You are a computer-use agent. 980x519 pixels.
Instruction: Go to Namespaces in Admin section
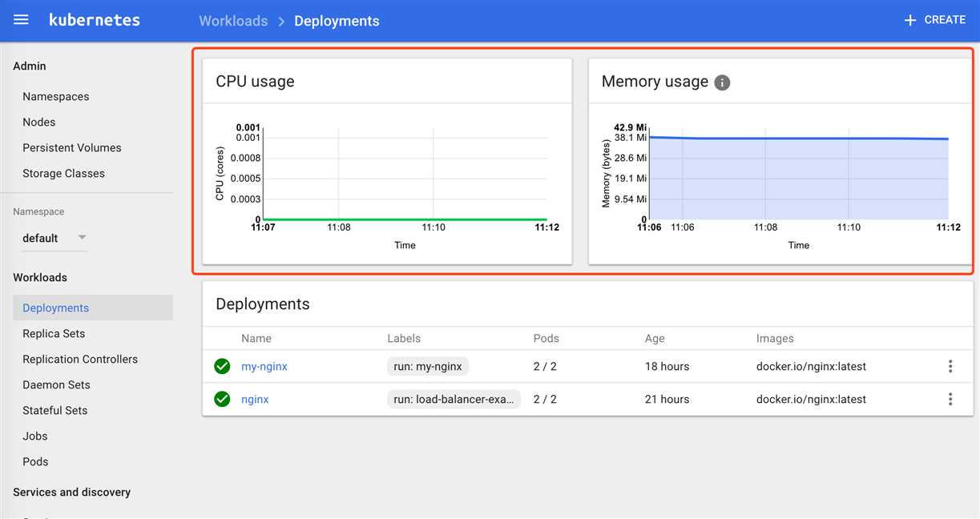point(56,96)
